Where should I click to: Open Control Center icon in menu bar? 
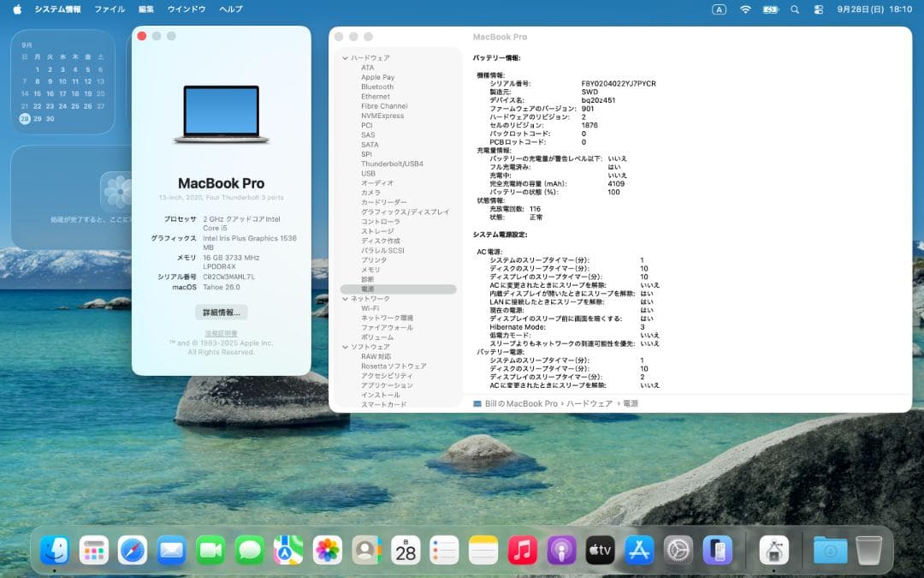point(819,9)
